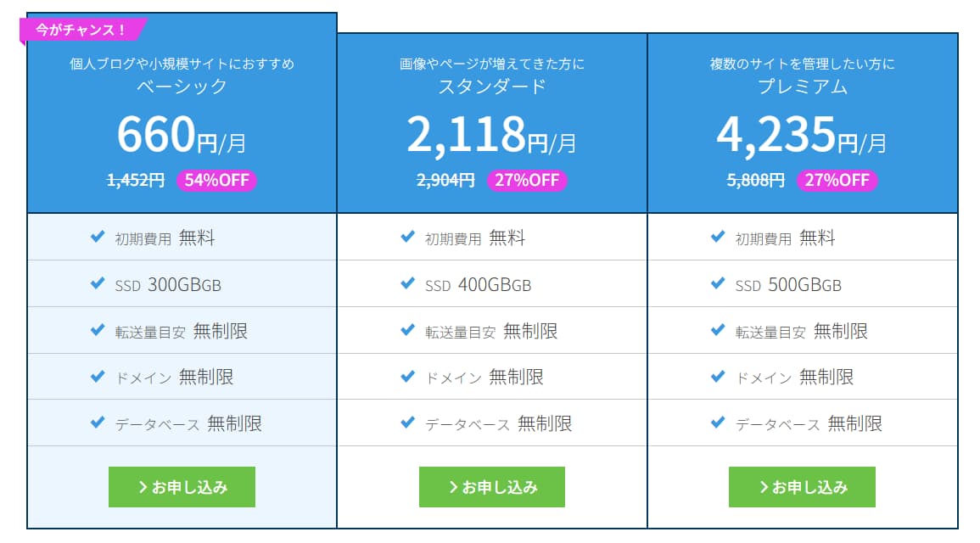This screenshot has width=980, height=543.
Task: Click checkmark icon beside ベーシック 初期費用
Action: coord(98,236)
